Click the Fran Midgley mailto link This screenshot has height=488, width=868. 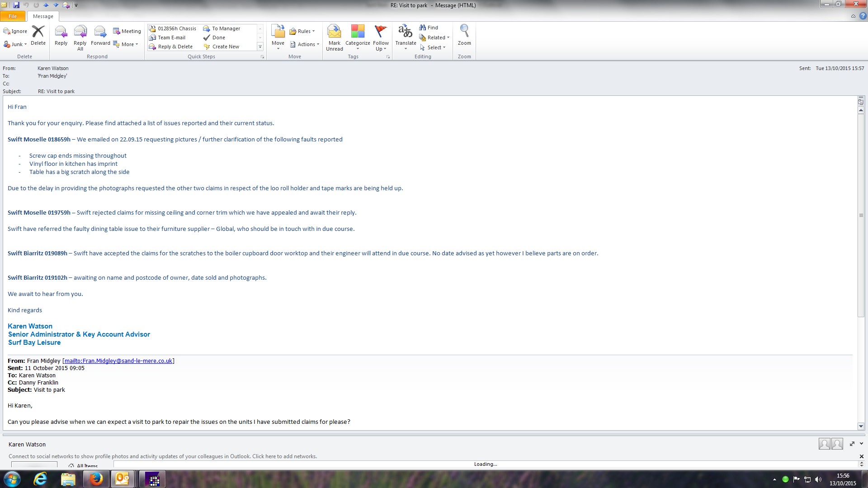coord(118,361)
